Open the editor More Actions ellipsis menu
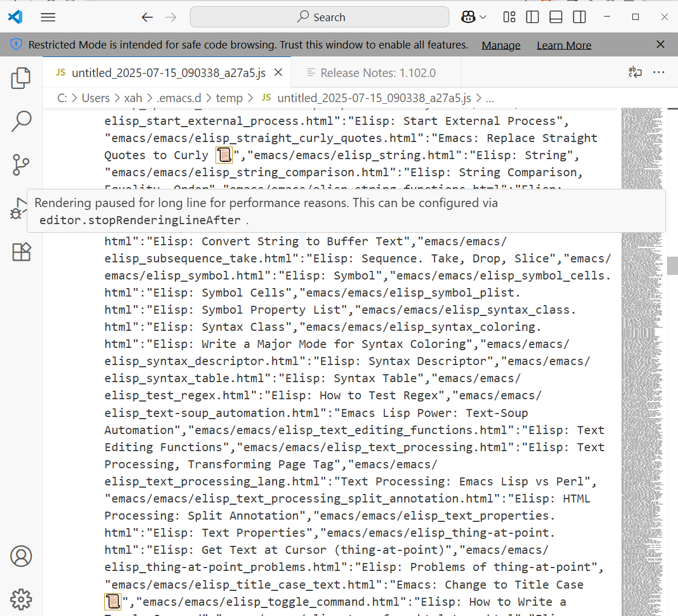This screenshot has height=616, width=678. click(659, 72)
